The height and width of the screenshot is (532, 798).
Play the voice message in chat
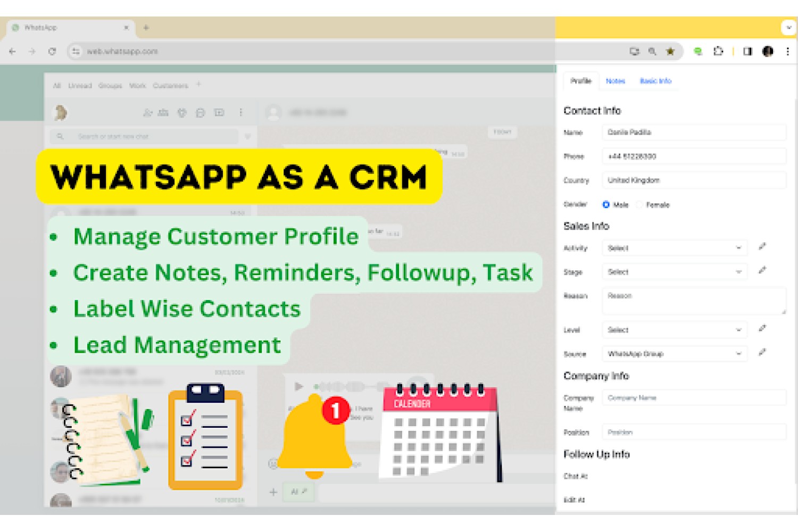(x=298, y=386)
